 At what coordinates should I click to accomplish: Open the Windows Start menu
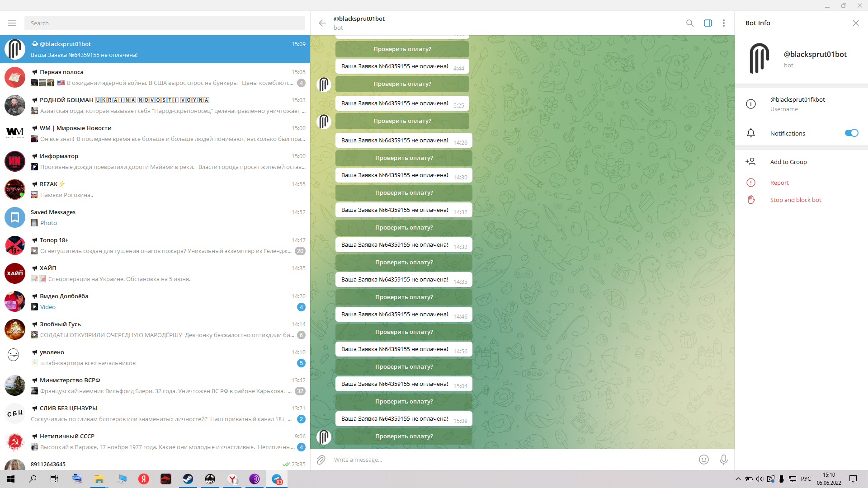[11, 479]
